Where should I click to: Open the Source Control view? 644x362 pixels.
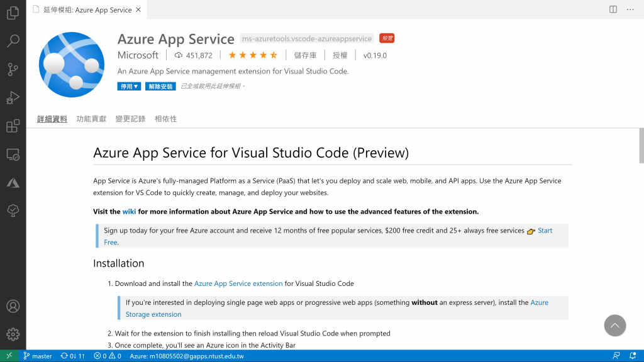coord(13,70)
